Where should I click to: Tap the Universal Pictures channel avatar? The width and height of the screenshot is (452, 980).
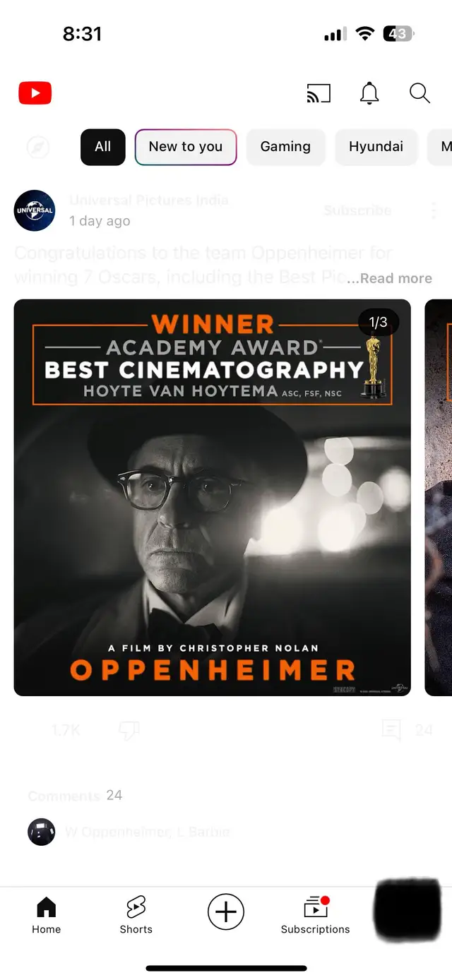pos(35,210)
